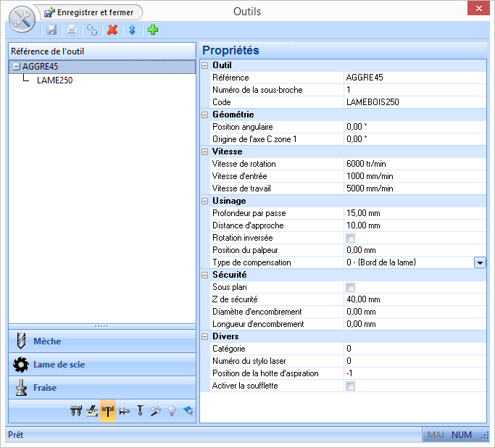Screen dimensions: 495x448
Task: Click the Vitesse de rotation value field
Action: (413, 164)
